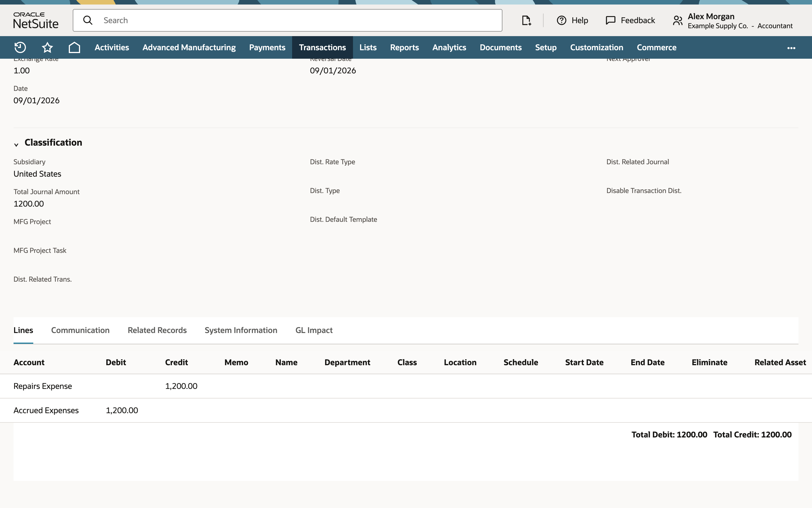Switch to the System Information tab
812x508 pixels.
coord(241,330)
